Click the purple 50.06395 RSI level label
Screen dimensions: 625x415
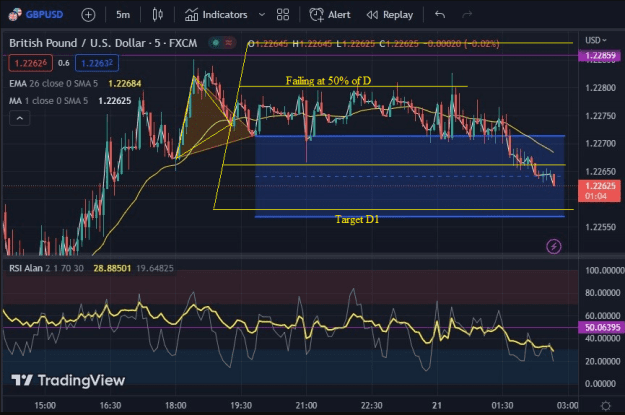point(600,328)
